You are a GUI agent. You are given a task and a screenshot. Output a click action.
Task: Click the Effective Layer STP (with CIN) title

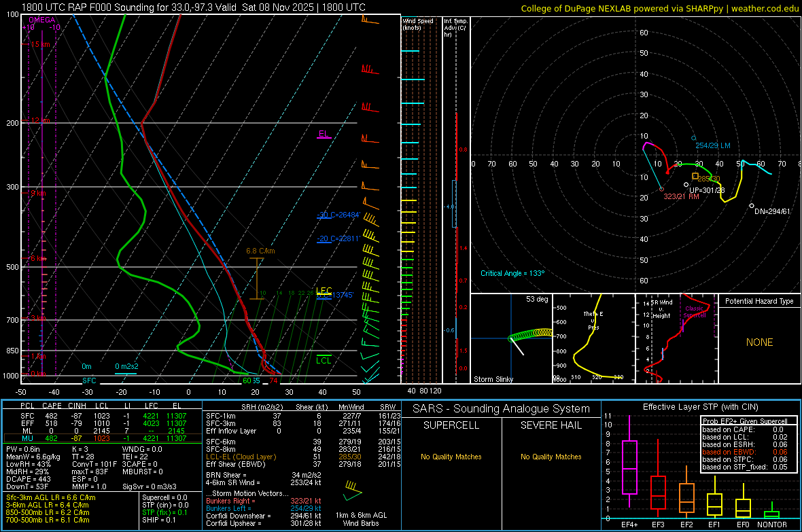click(x=700, y=407)
